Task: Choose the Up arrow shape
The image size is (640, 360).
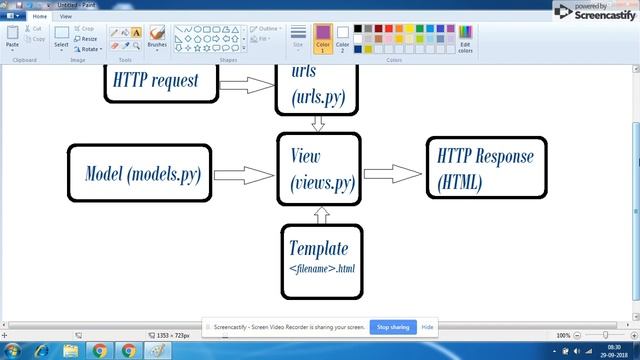Action: pos(235,39)
